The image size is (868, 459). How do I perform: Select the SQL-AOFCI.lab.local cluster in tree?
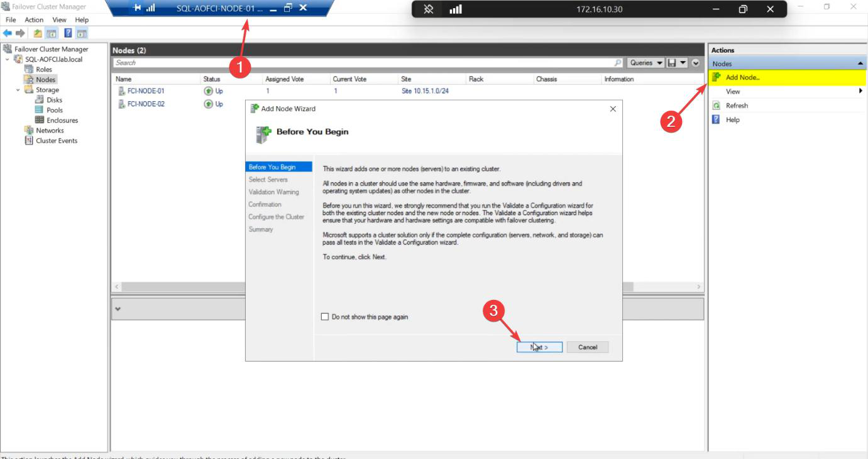tap(53, 59)
